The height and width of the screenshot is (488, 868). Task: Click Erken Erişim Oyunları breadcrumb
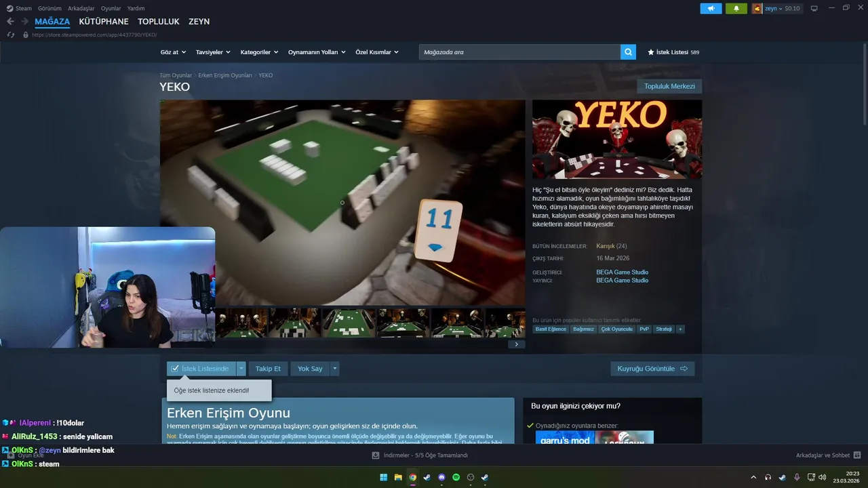point(225,75)
